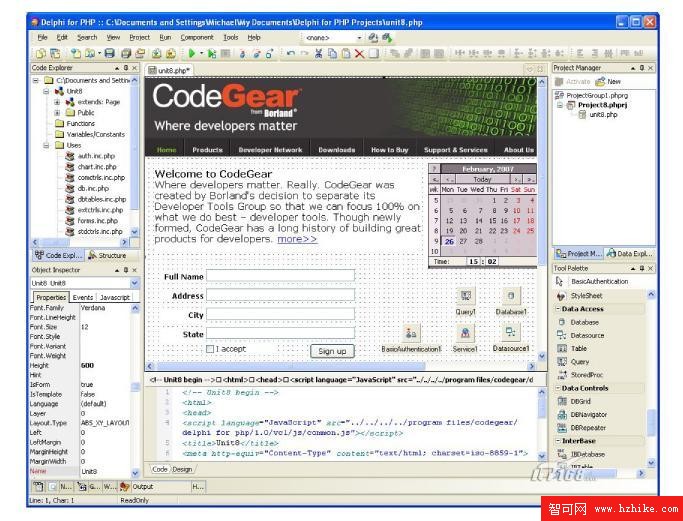Follow the more>> link
Screen dimensions: 683x521
pos(297,239)
